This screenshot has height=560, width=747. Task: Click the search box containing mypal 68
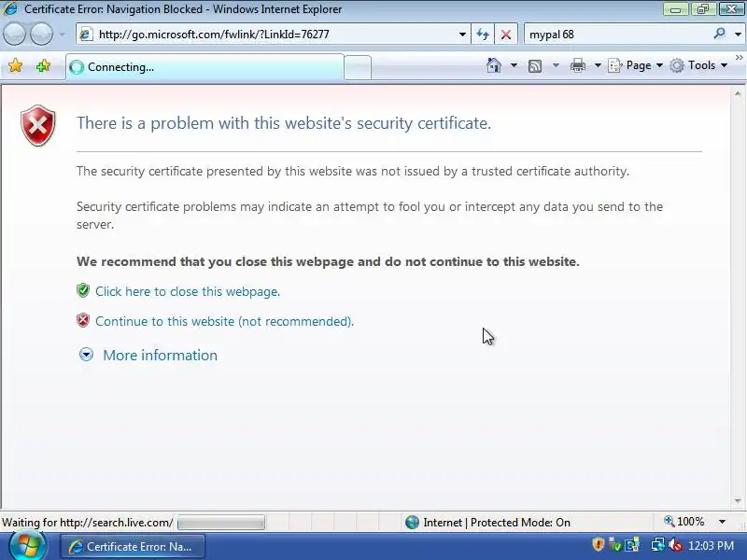617,35
